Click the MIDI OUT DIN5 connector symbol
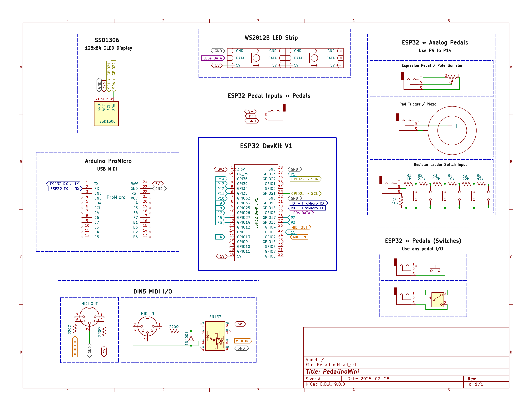This screenshot has width=532, height=411. (x=89, y=317)
